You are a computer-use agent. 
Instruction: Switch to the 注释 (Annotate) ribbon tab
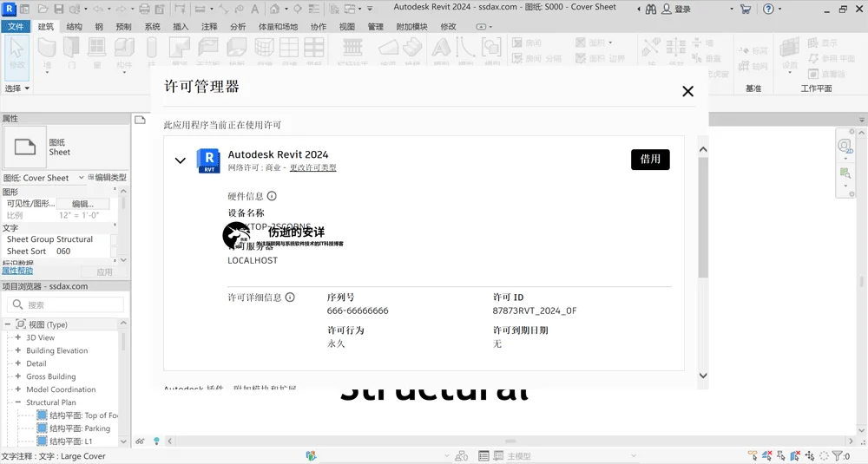[209, 27]
